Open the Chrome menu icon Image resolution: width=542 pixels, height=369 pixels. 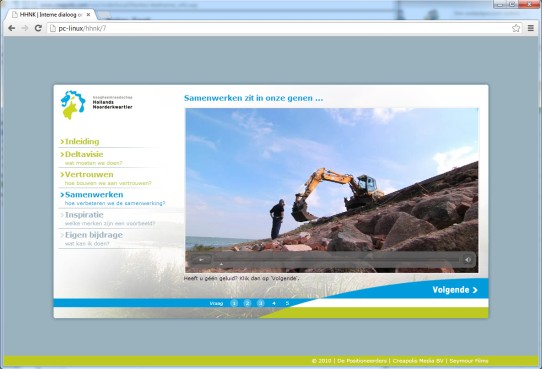(x=531, y=28)
